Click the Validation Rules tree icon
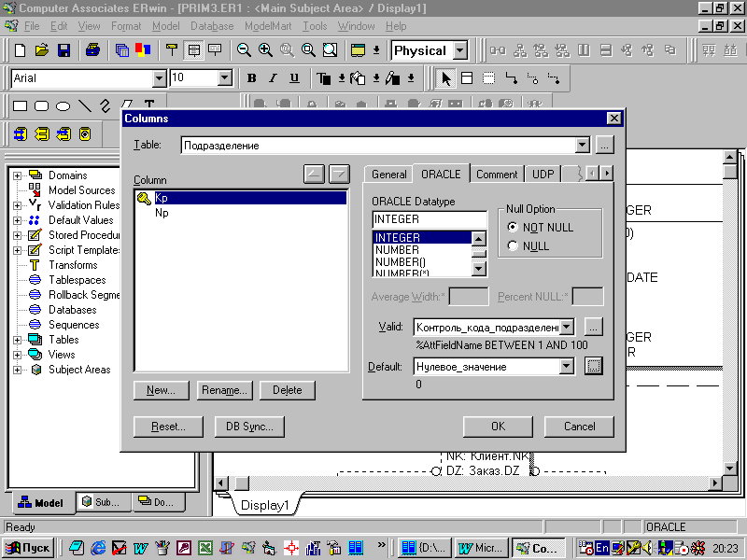Screen dimensions: 747x560 coord(35,204)
